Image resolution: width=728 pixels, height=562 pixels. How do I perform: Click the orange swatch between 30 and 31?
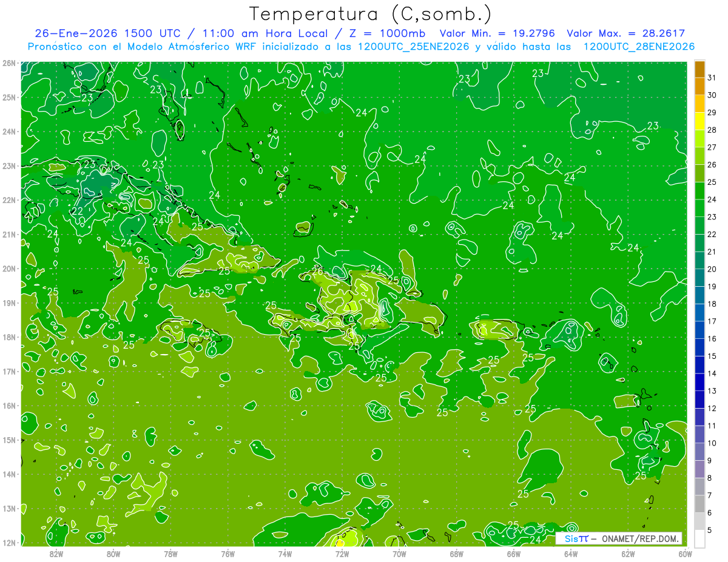pyautogui.click(x=699, y=87)
